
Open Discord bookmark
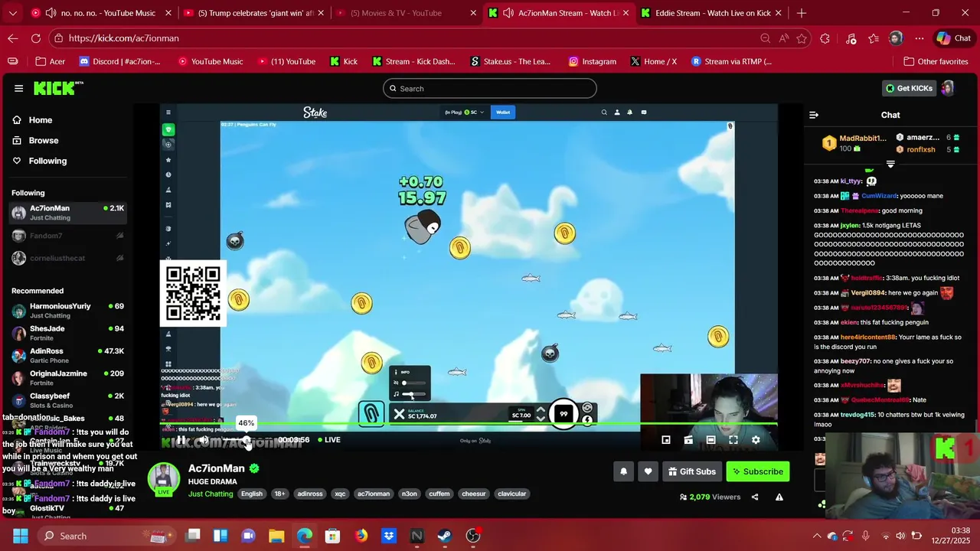[120, 61]
